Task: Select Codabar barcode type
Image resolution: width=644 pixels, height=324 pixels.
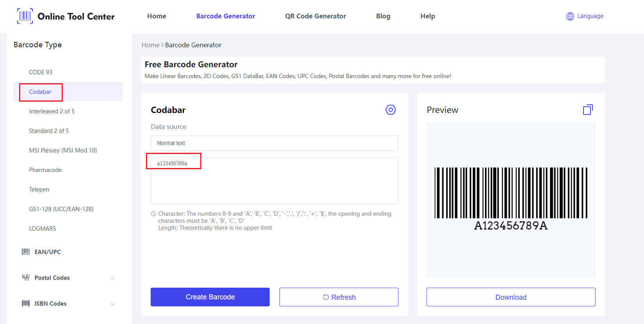Action: coord(68,91)
